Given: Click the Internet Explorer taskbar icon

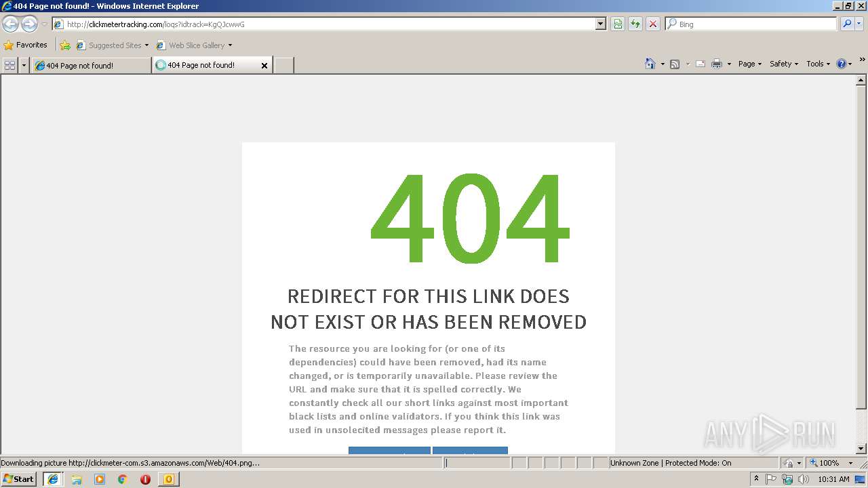Looking at the screenshot, I should pos(53,479).
